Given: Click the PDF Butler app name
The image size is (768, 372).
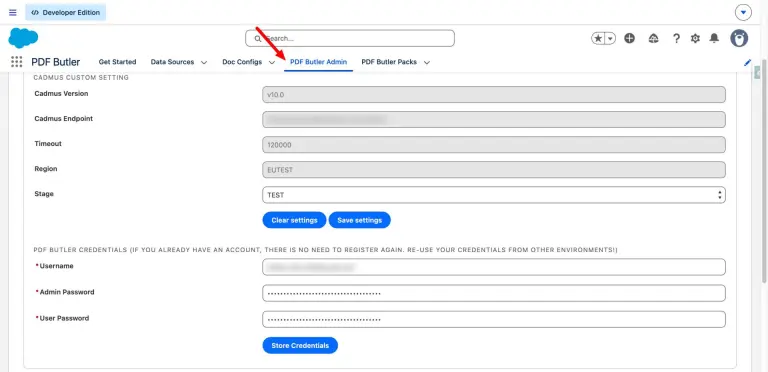Looking at the screenshot, I should click(x=56, y=62).
